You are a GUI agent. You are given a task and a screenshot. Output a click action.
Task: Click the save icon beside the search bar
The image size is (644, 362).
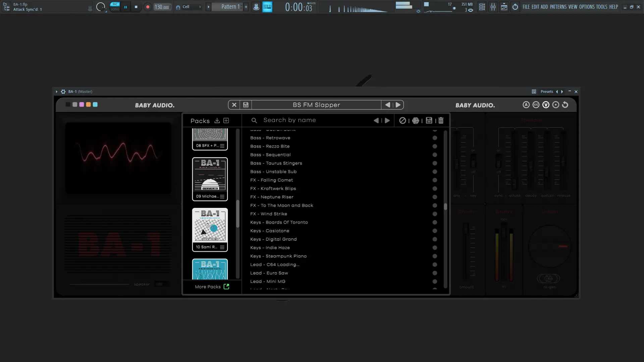point(429,121)
